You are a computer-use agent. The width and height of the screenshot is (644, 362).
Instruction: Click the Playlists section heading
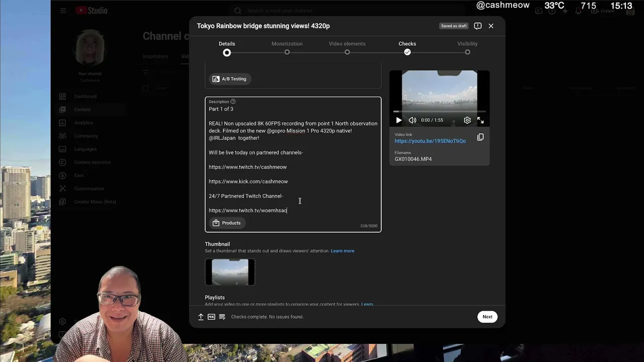click(x=215, y=298)
